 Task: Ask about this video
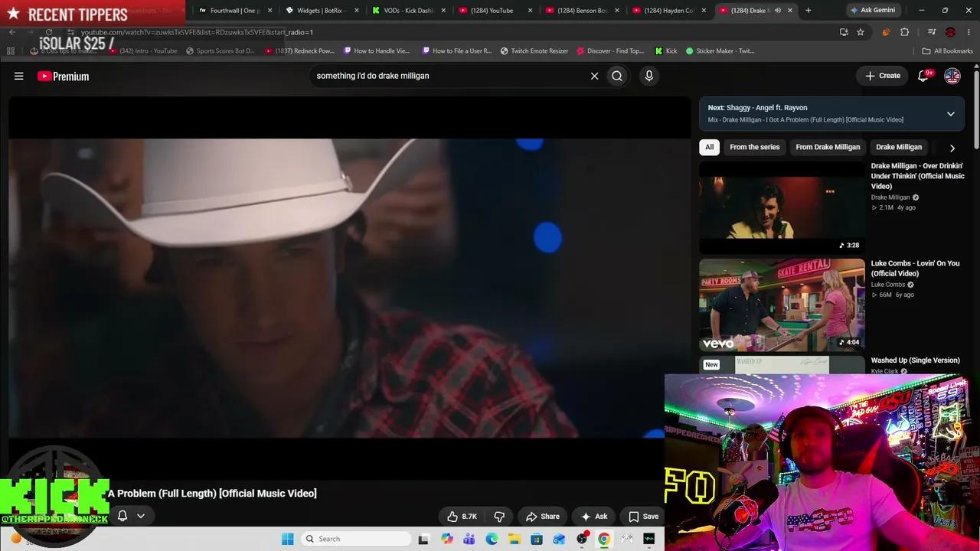click(594, 517)
